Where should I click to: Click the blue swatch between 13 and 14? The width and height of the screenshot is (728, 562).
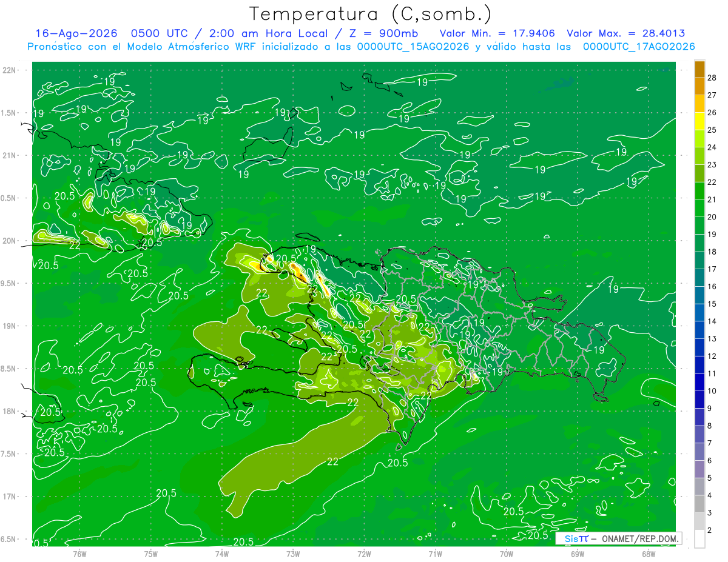(x=699, y=330)
